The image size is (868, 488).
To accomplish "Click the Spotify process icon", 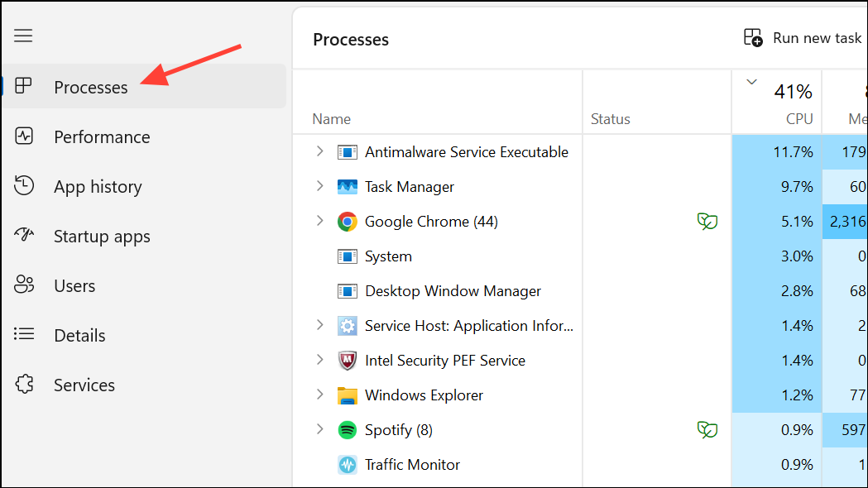I will click(x=348, y=430).
